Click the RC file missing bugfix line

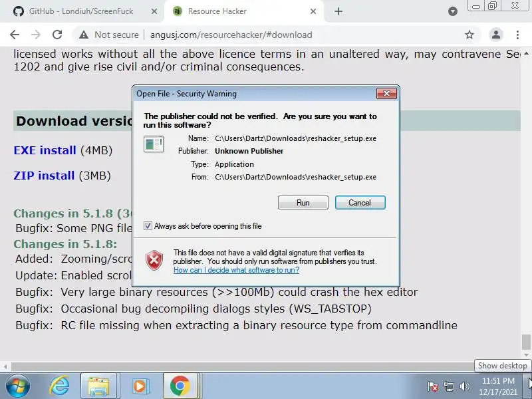point(236,325)
